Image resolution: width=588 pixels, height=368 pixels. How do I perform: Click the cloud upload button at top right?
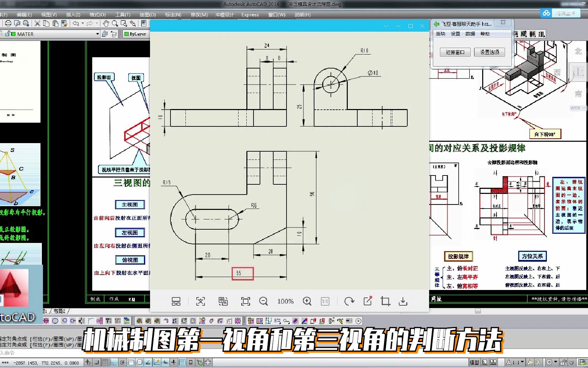point(560,13)
